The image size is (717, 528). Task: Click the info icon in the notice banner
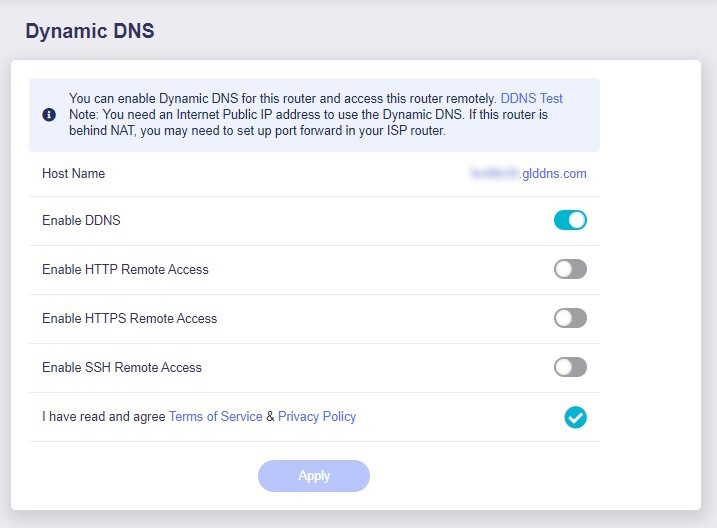pyautogui.click(x=49, y=115)
